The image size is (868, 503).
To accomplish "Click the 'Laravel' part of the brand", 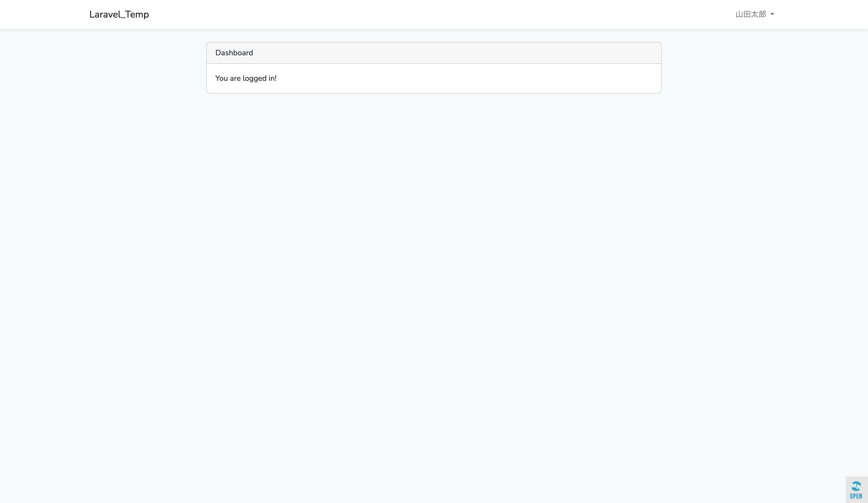I will pos(105,14).
